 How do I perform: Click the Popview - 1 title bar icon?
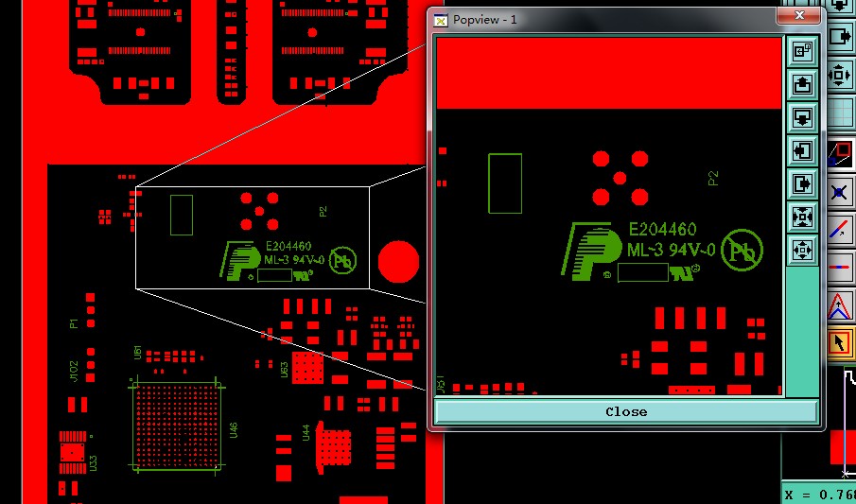441,20
